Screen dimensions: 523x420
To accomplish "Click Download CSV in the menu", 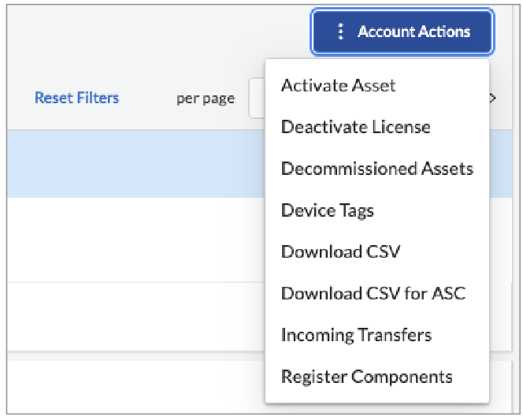I will coord(340,252).
